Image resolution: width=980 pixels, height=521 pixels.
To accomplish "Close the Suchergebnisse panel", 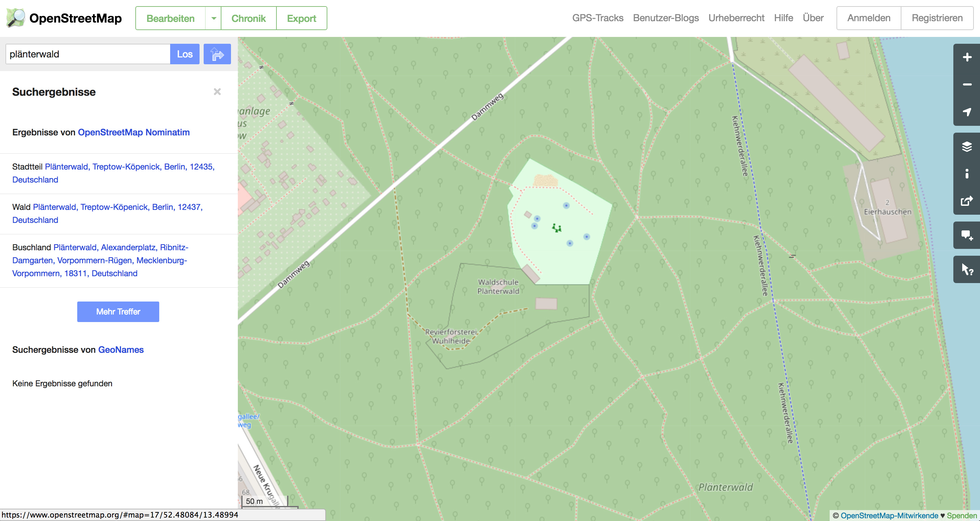I will click(217, 92).
